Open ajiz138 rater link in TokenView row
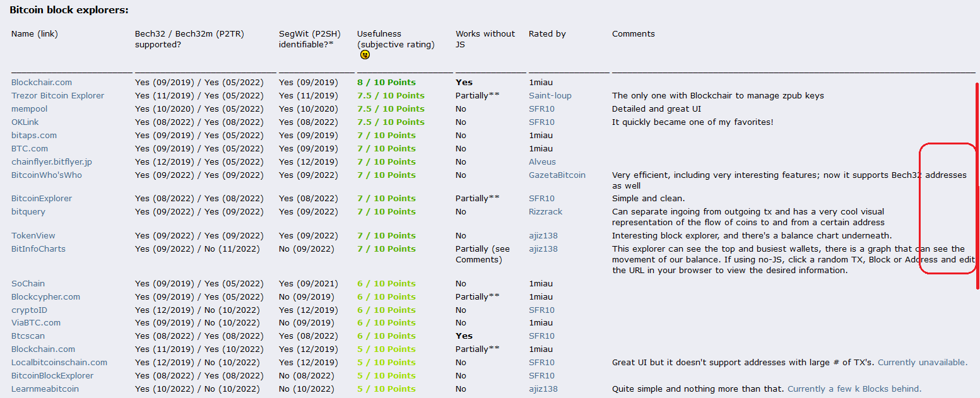The height and width of the screenshot is (398, 980). 543,235
